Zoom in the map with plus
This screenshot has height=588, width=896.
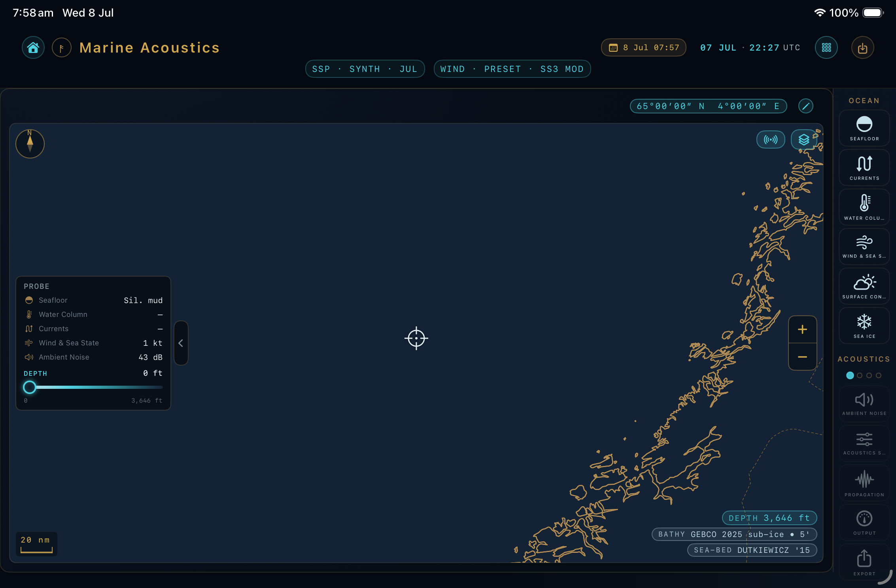coord(802,330)
